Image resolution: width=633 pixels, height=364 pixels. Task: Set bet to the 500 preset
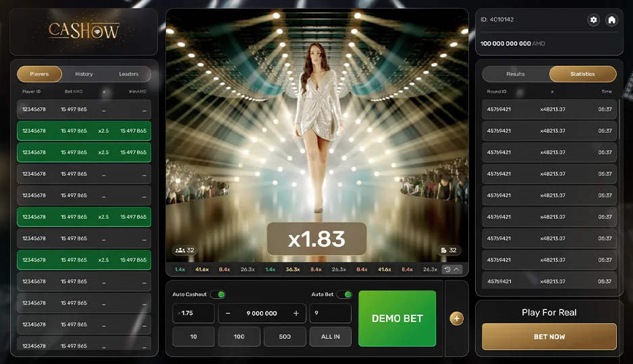(x=285, y=336)
